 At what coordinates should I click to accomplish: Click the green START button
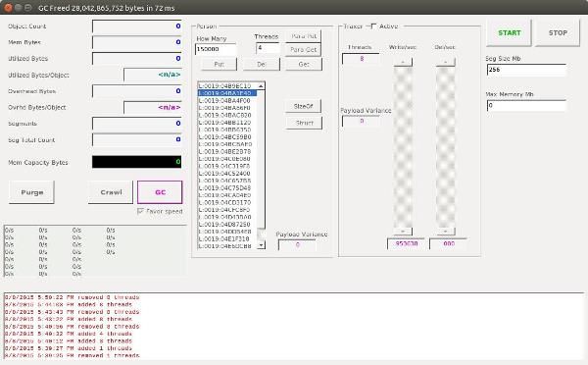tap(509, 33)
